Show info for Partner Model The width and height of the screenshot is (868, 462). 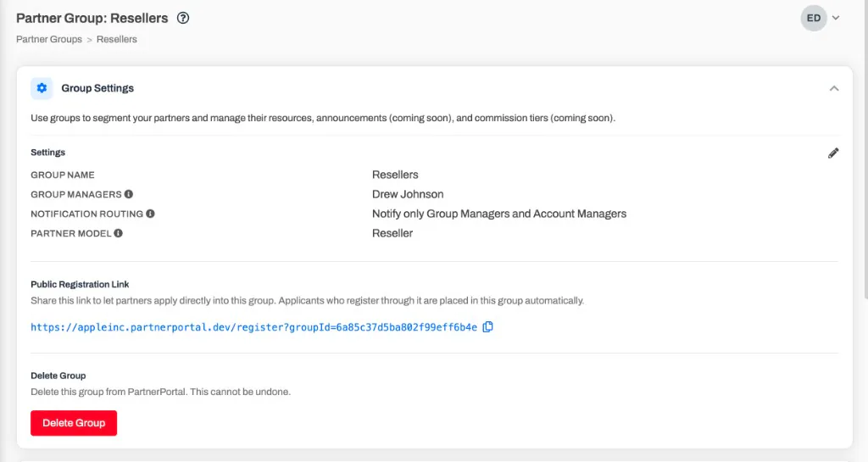click(x=118, y=233)
